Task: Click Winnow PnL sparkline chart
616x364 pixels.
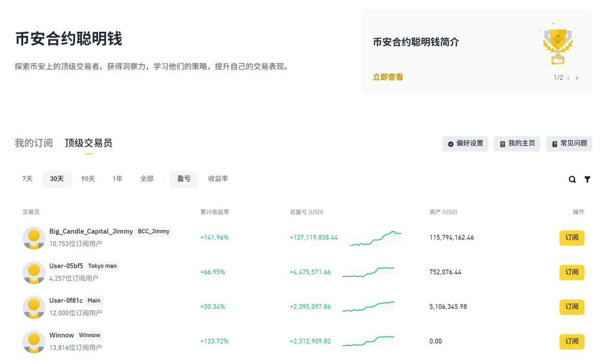Action: point(368,341)
